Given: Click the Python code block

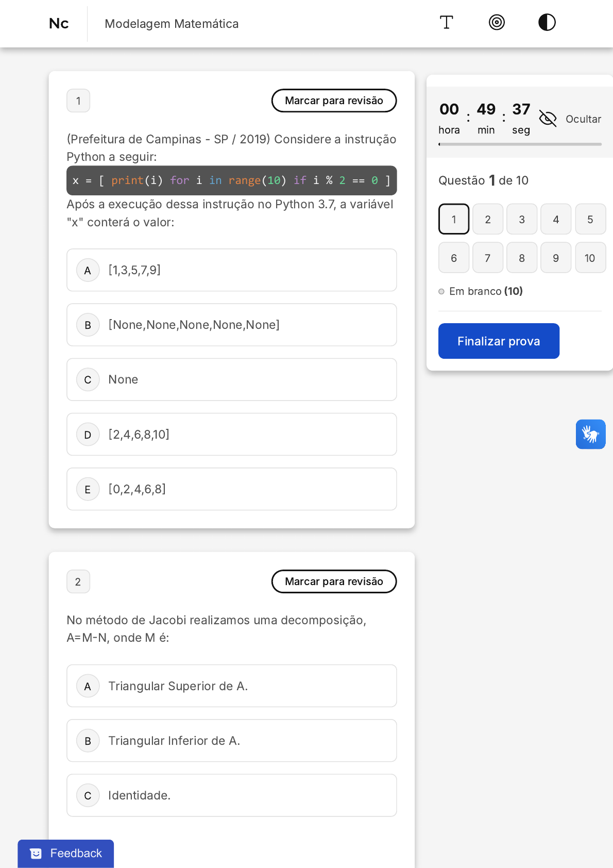Looking at the screenshot, I should click(x=231, y=180).
